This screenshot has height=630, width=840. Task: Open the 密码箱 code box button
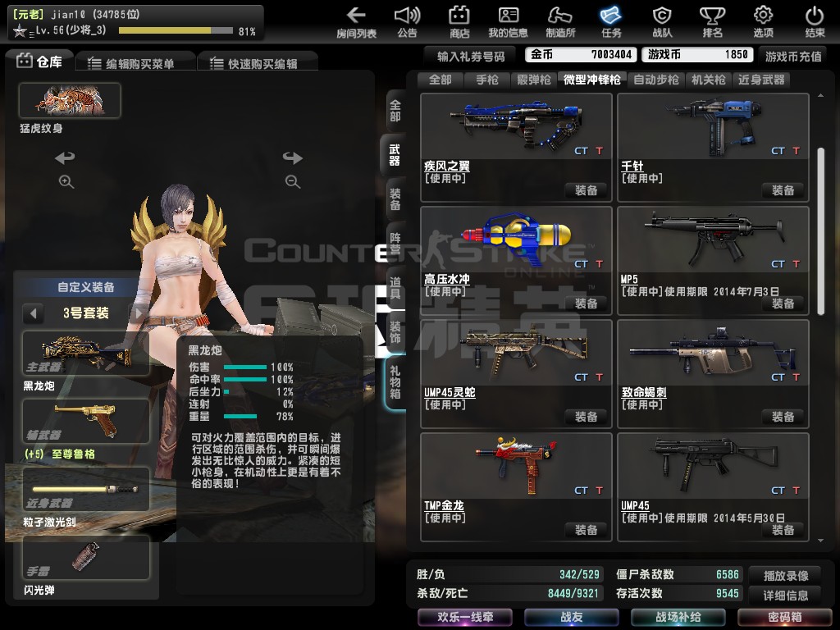784,617
